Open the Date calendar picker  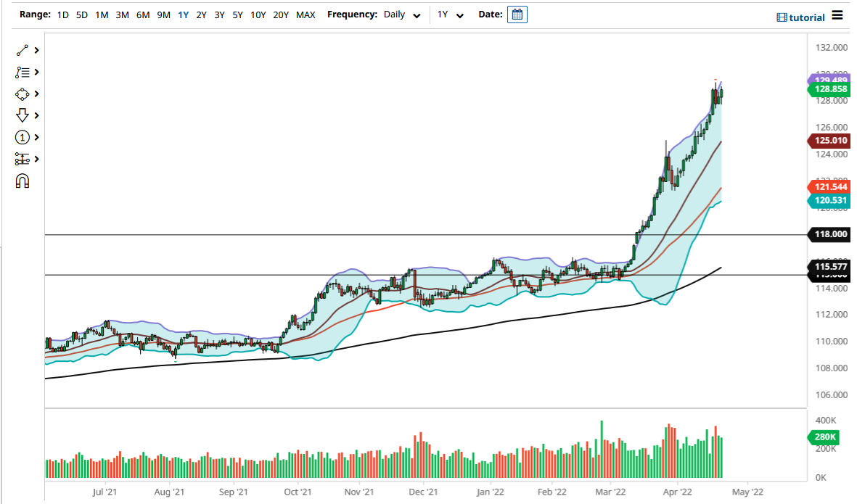click(x=517, y=15)
